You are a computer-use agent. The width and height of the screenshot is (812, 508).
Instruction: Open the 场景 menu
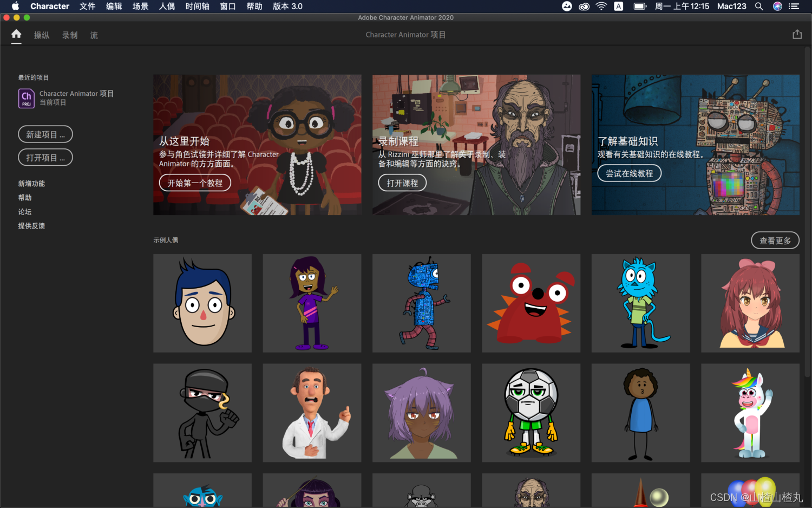(x=140, y=6)
